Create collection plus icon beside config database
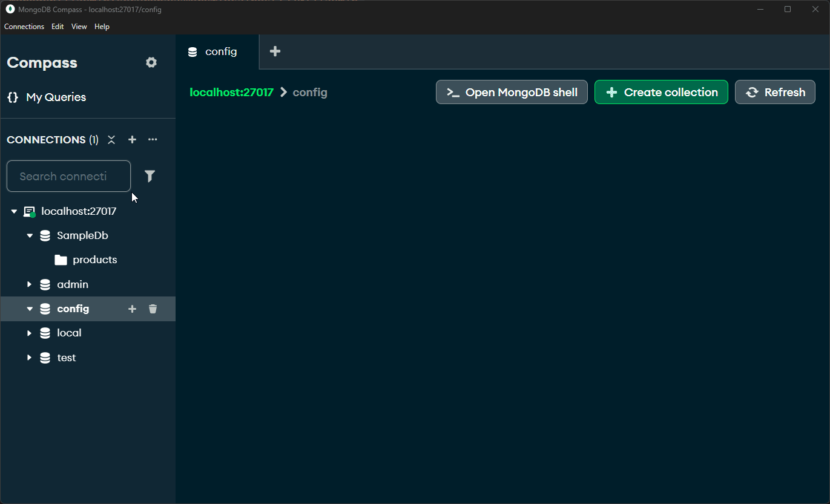 132,309
